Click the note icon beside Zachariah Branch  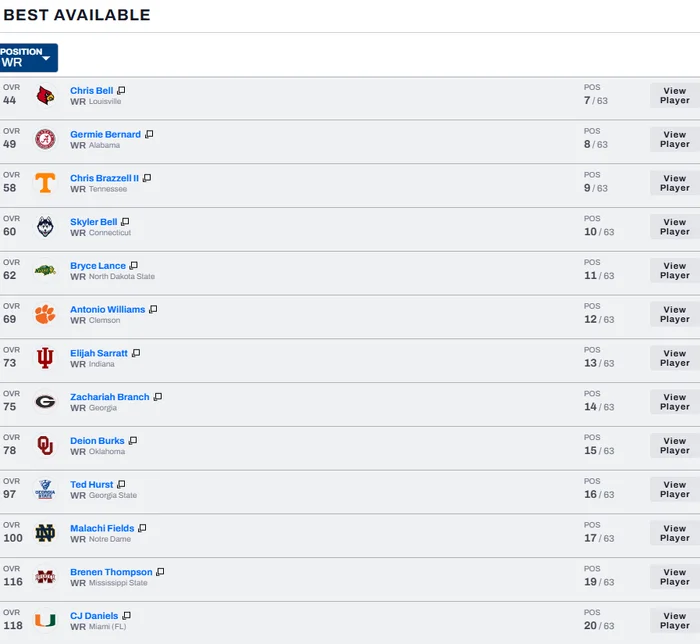pos(158,397)
